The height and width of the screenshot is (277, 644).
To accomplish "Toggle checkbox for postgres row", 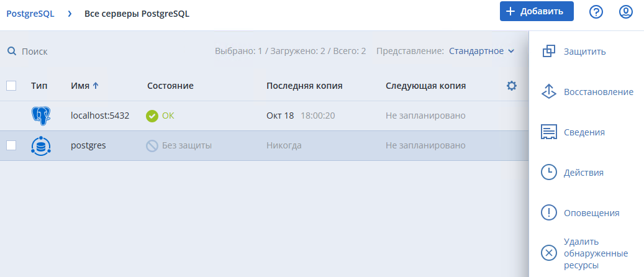I will click(11, 145).
